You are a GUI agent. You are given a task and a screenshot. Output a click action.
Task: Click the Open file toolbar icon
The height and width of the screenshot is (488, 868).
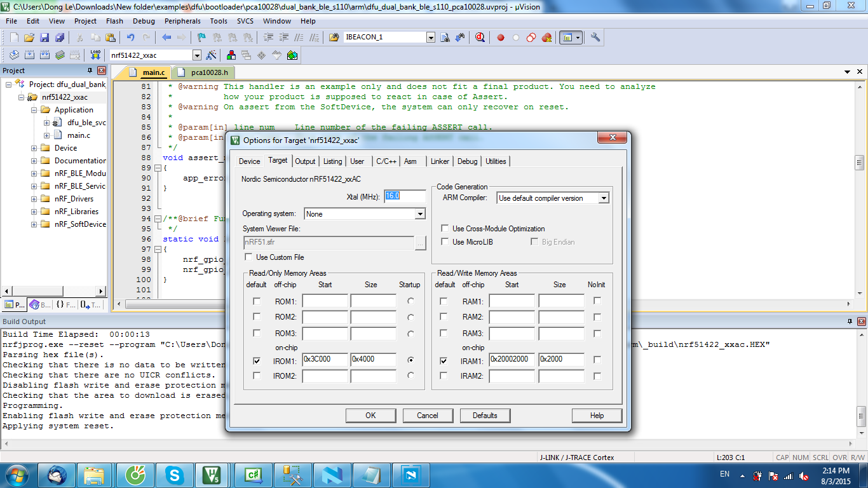pyautogui.click(x=29, y=37)
